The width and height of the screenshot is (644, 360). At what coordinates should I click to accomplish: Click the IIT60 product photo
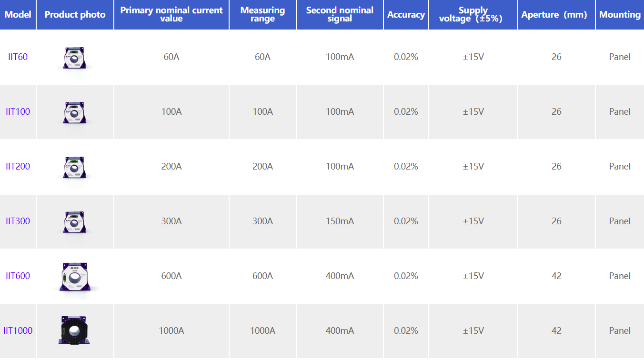pos(75,58)
